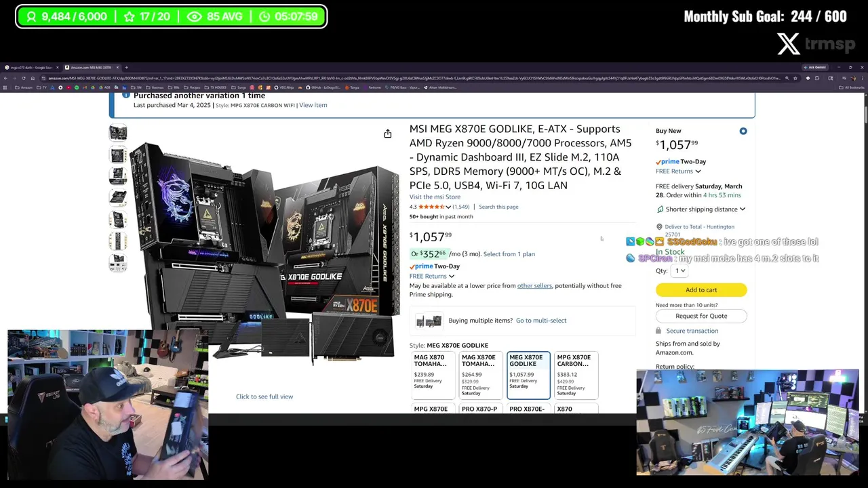The height and width of the screenshot is (488, 868).
Task: Click the Request for Quote button
Action: pos(701,316)
